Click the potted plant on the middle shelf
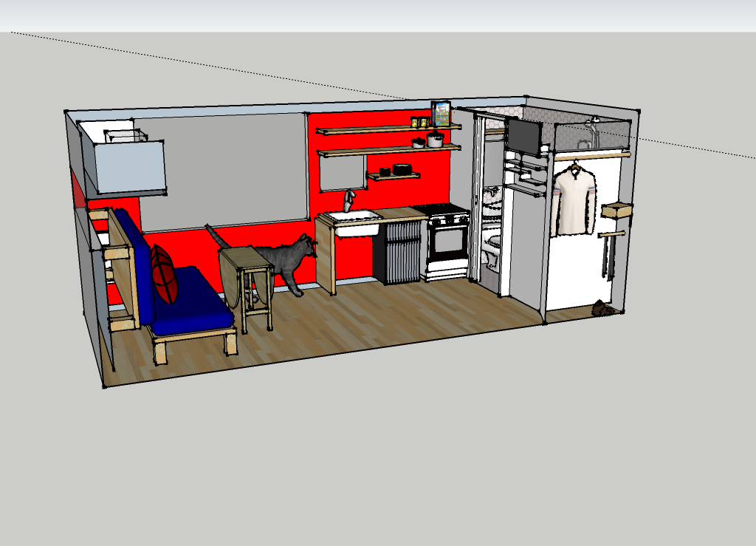Image resolution: width=756 pixels, height=546 pixels. click(x=435, y=138)
